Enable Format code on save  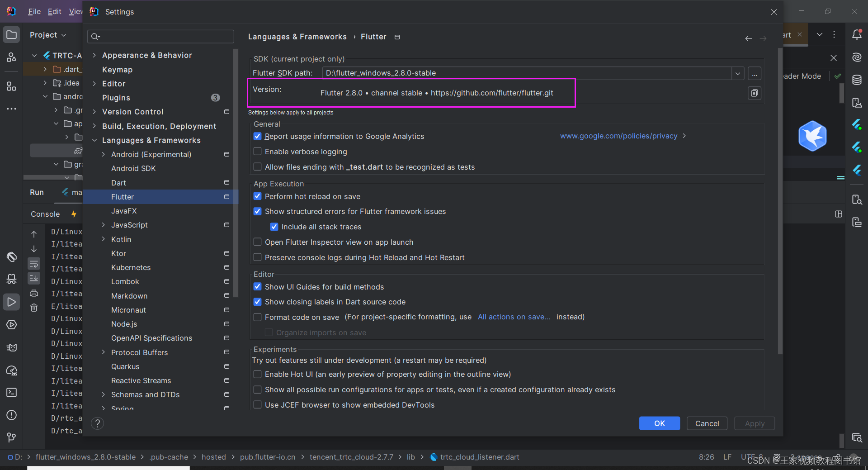click(x=258, y=317)
